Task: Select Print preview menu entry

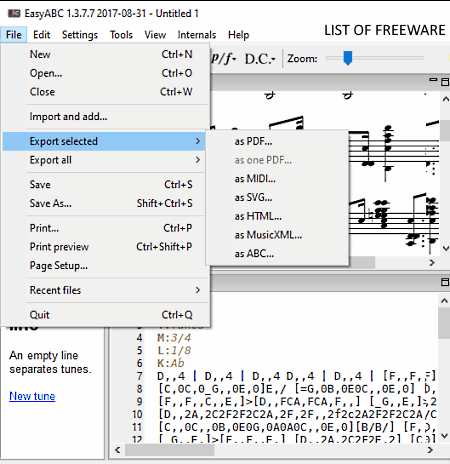Action: click(x=106, y=247)
